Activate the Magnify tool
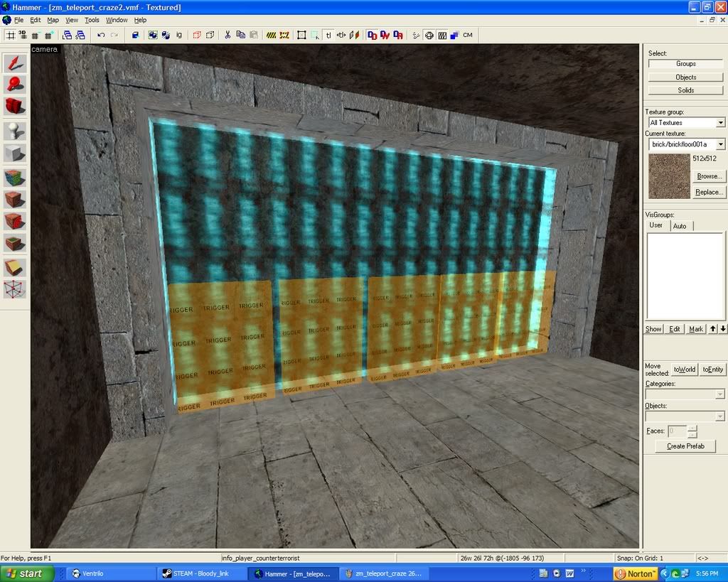This screenshot has height=582, width=728. pos(15,85)
